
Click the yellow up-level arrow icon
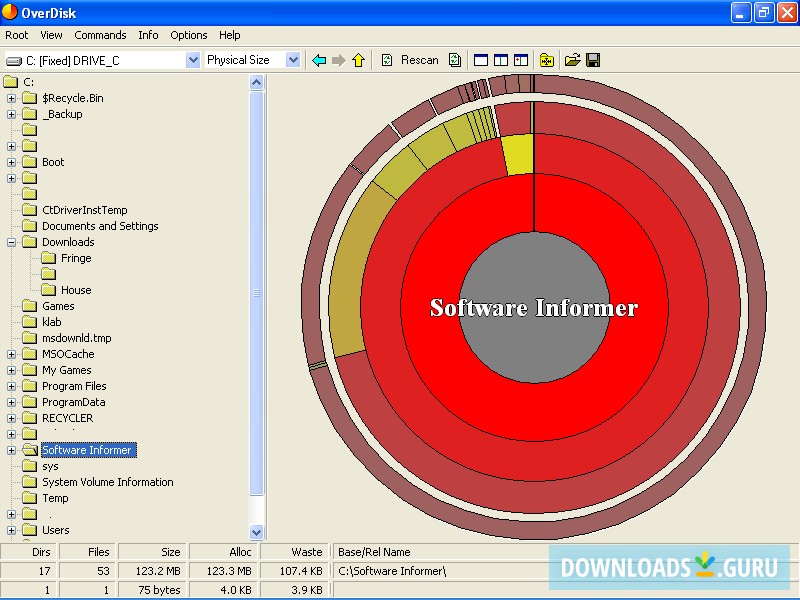[358, 60]
